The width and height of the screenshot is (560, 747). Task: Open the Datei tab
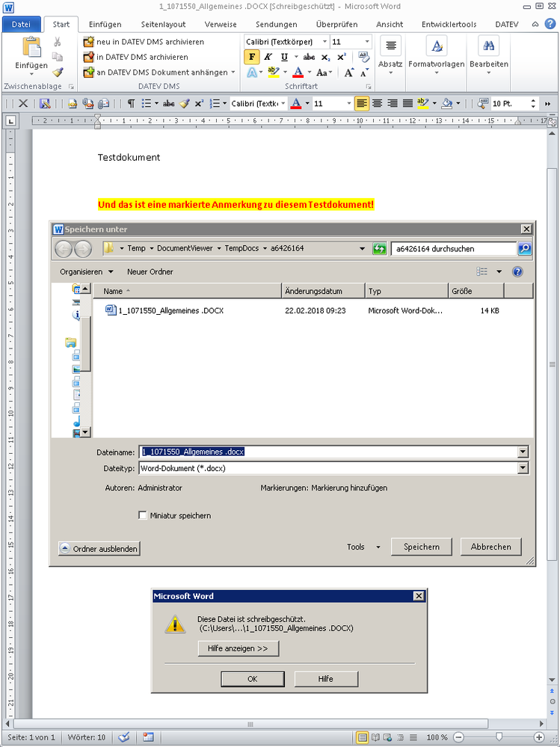[22, 24]
